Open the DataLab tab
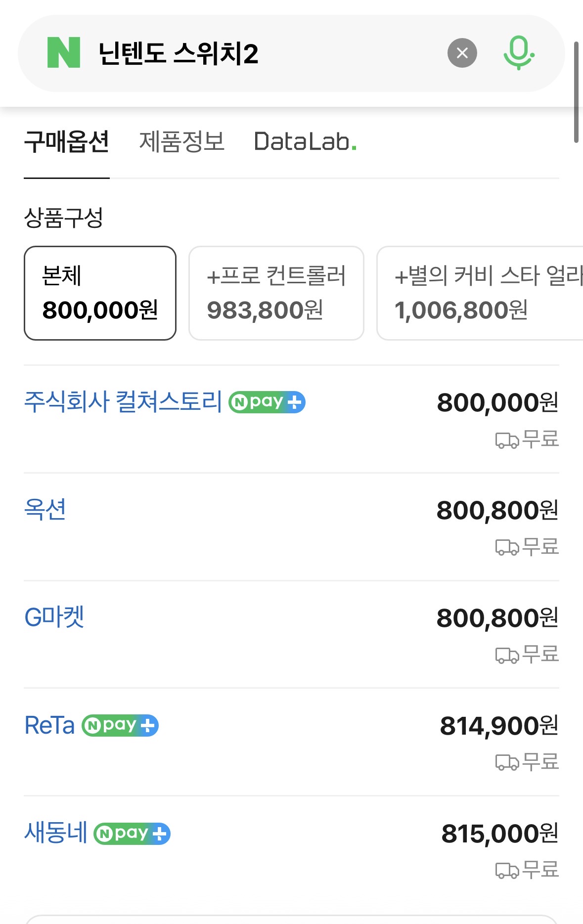Image resolution: width=583 pixels, height=924 pixels. (x=305, y=142)
